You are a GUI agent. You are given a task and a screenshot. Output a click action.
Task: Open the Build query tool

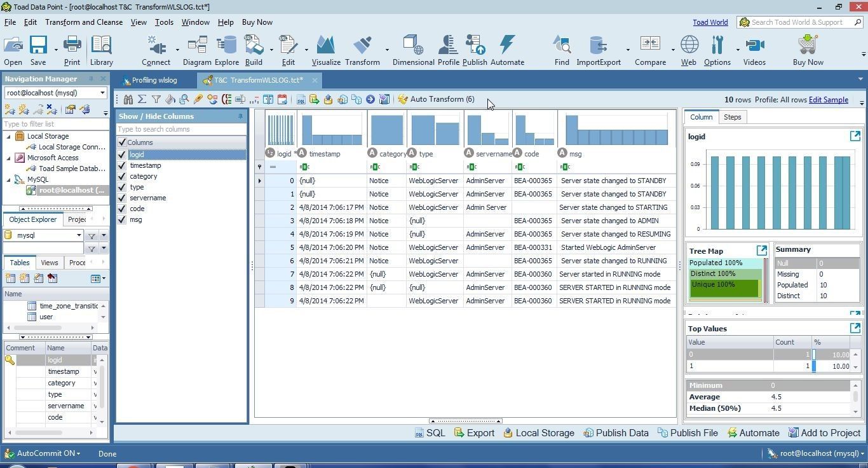point(254,50)
